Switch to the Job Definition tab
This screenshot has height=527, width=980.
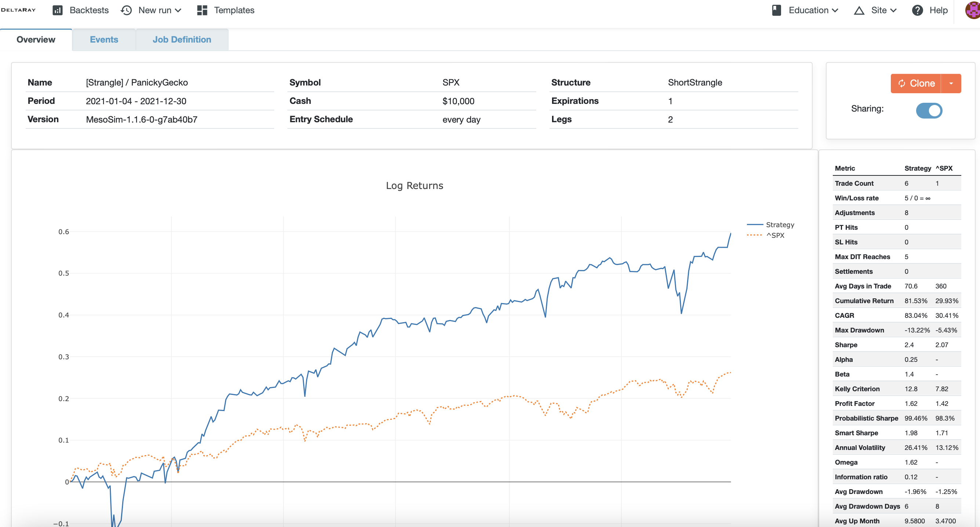tap(181, 40)
